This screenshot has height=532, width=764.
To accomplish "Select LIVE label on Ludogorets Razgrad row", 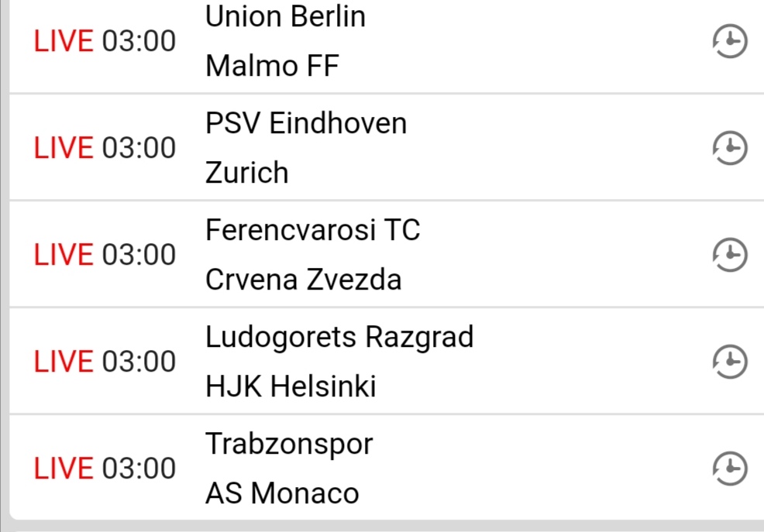I will (x=64, y=362).
